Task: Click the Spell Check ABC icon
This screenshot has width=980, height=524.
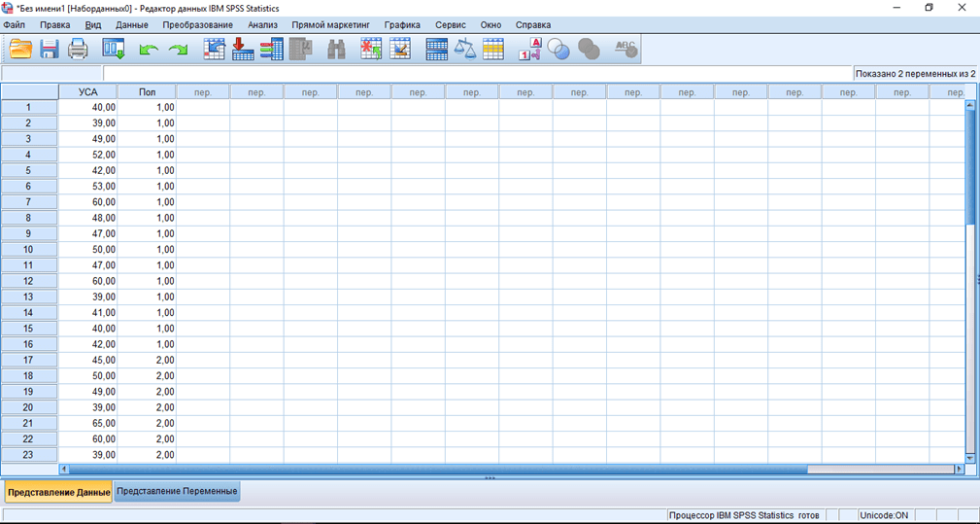Action: coord(626,49)
